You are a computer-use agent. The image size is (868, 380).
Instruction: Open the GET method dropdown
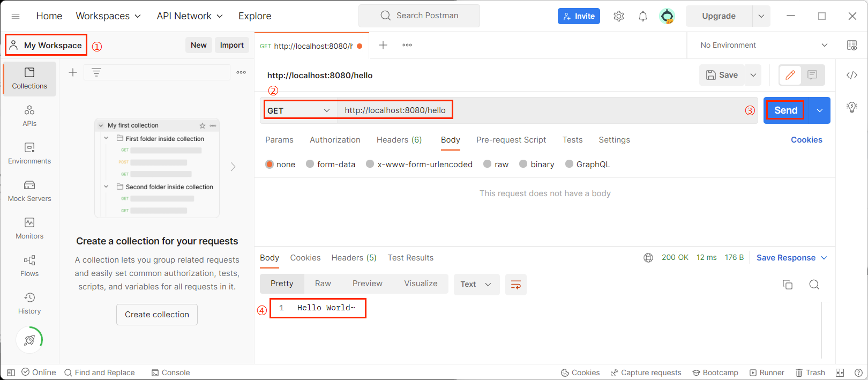(x=300, y=110)
